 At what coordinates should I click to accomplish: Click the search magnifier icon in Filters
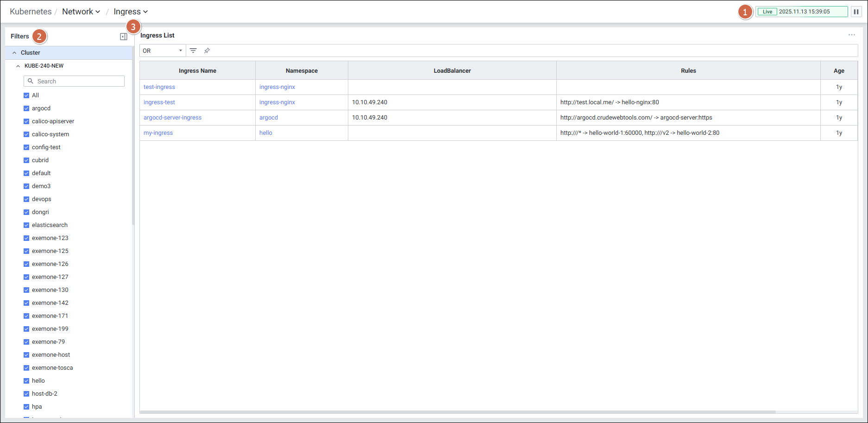(31, 81)
